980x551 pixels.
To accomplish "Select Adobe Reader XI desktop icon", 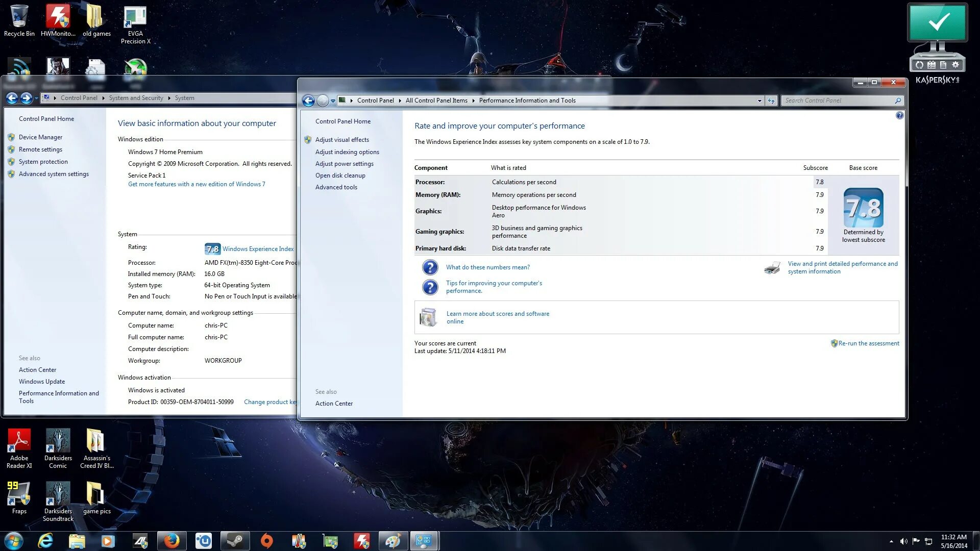I will click(19, 449).
